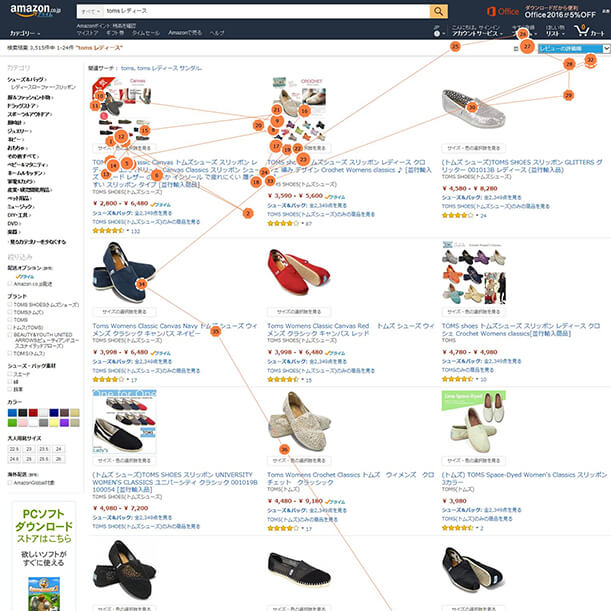Click star rating of navy canvas shoes
Screen dimensions: 611x611
point(108,379)
